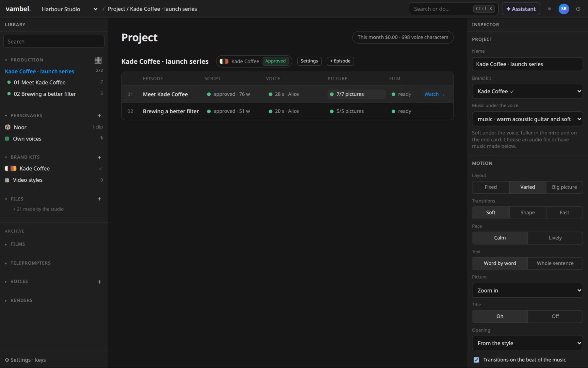Click the status dot next to Assistant
Screen dimensions: 588x368
point(549,9)
